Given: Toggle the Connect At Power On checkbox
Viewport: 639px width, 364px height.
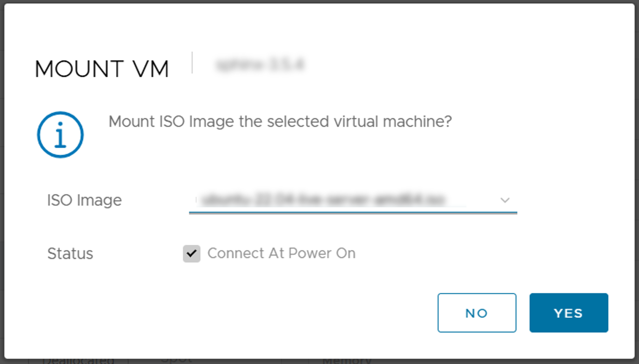Looking at the screenshot, I should pos(191,254).
